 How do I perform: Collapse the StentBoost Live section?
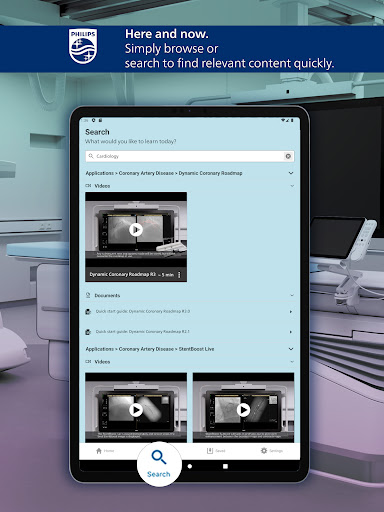click(x=291, y=349)
